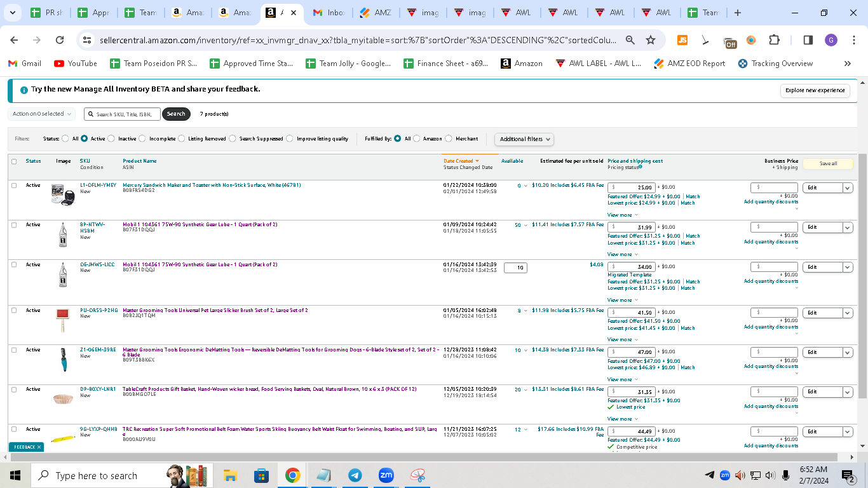The width and height of the screenshot is (868, 488).
Task: Go back using the browser back arrow
Action: pos(14,40)
